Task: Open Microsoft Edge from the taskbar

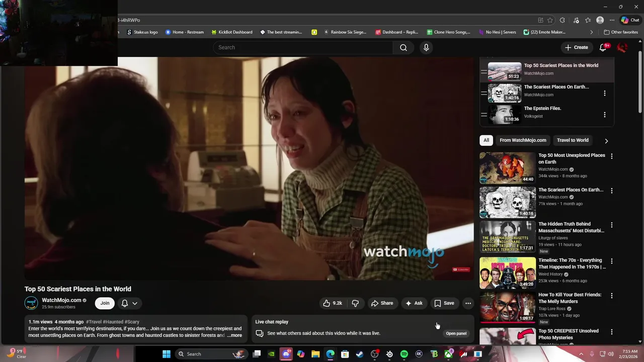Action: click(x=330, y=354)
